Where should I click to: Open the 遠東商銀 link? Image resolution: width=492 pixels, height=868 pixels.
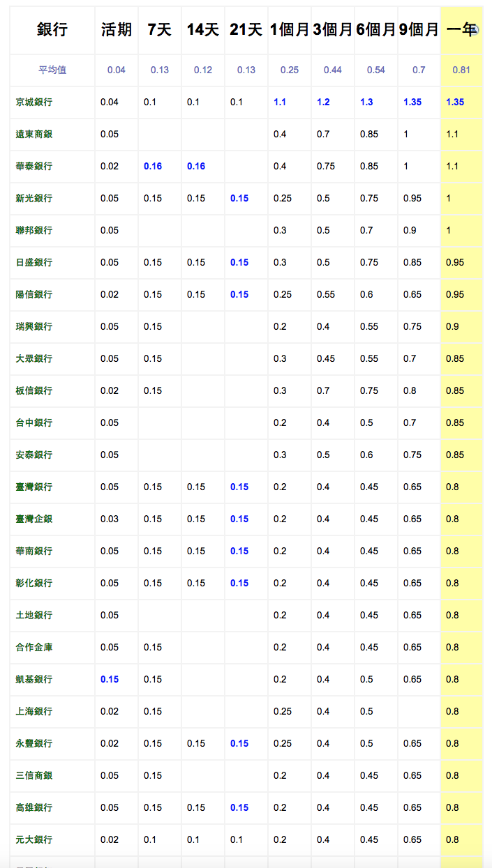coord(34,134)
